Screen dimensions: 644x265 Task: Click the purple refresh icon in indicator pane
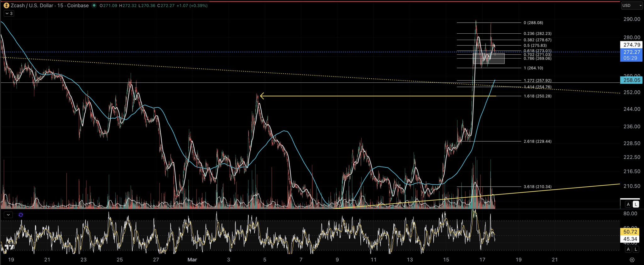click(21, 215)
